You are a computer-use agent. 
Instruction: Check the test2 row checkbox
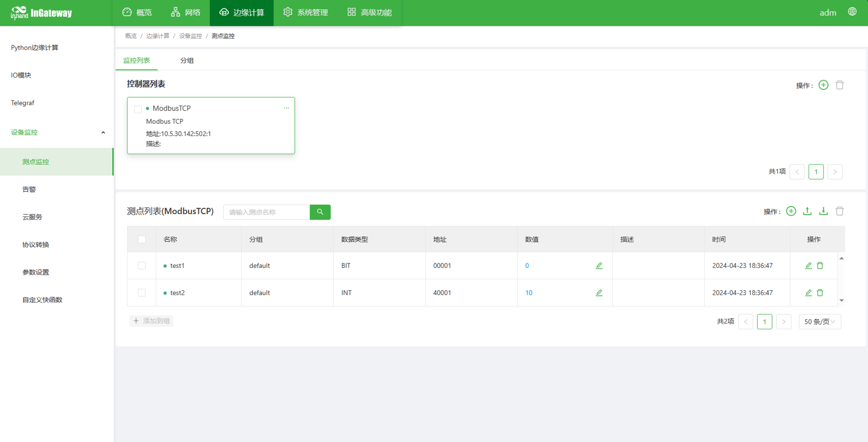pos(142,293)
